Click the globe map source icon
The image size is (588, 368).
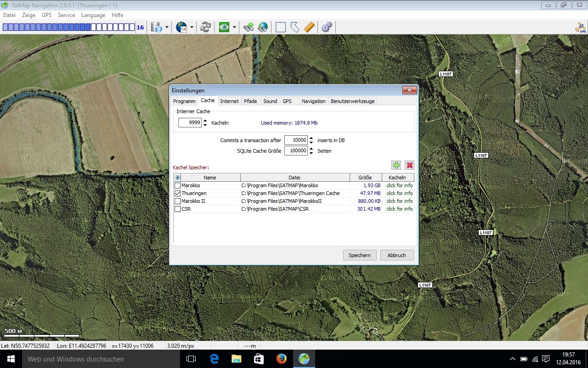181,27
